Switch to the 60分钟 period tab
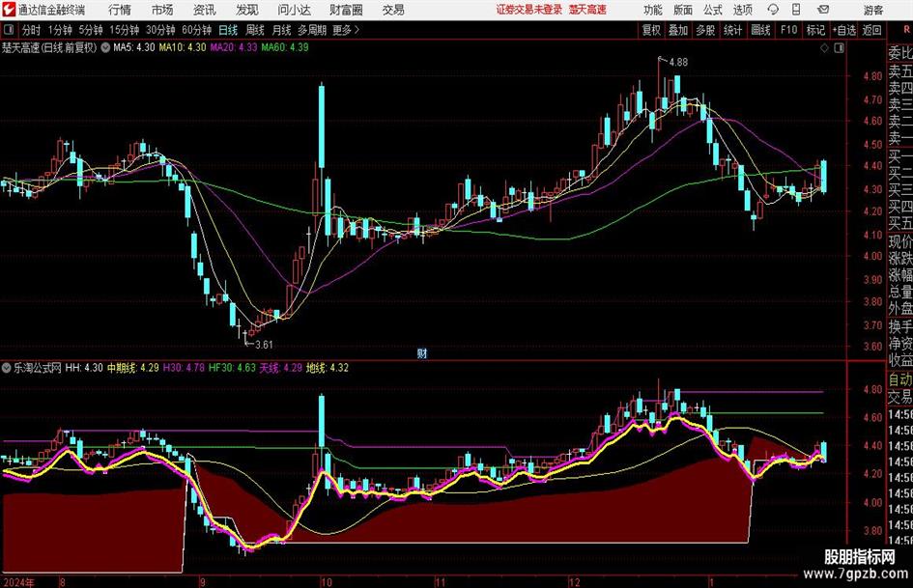 (x=196, y=30)
